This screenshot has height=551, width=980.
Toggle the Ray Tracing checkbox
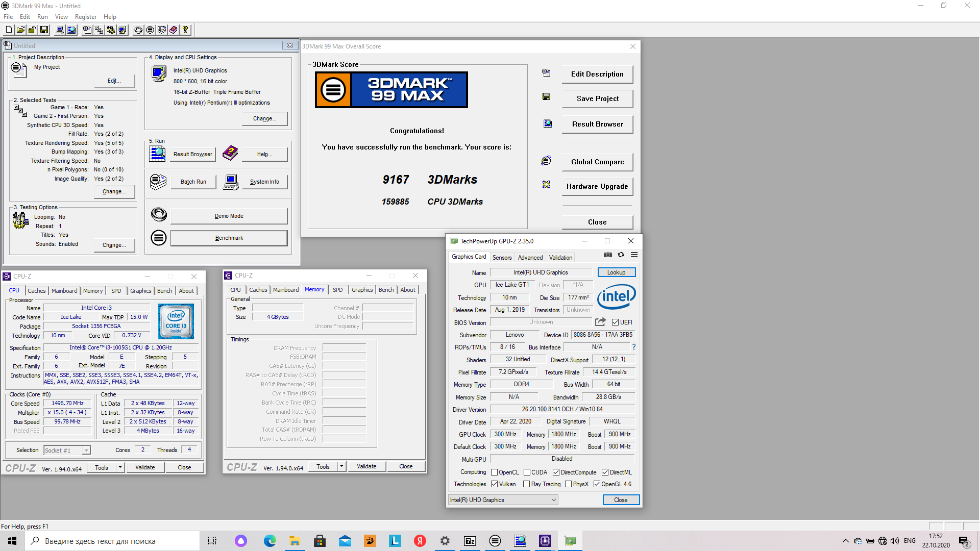point(526,484)
